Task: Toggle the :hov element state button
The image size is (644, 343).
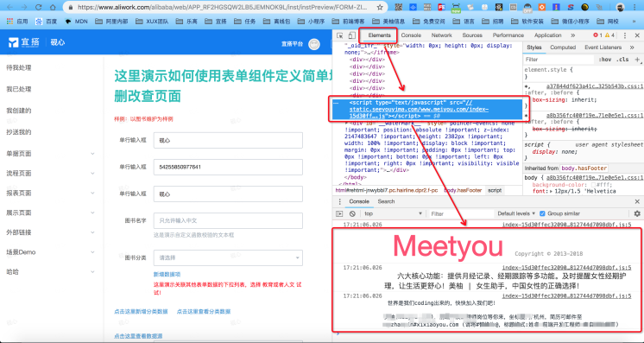Action: [604, 60]
